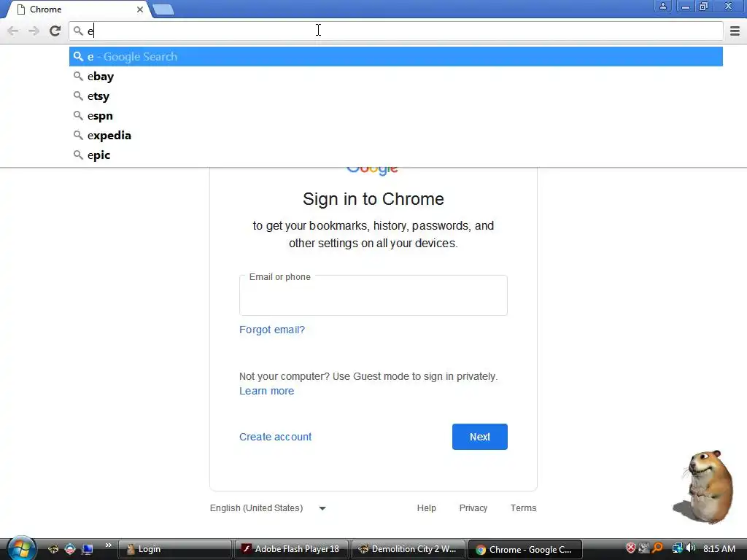
Task: Choose the epic suggestion
Action: [x=396, y=155]
